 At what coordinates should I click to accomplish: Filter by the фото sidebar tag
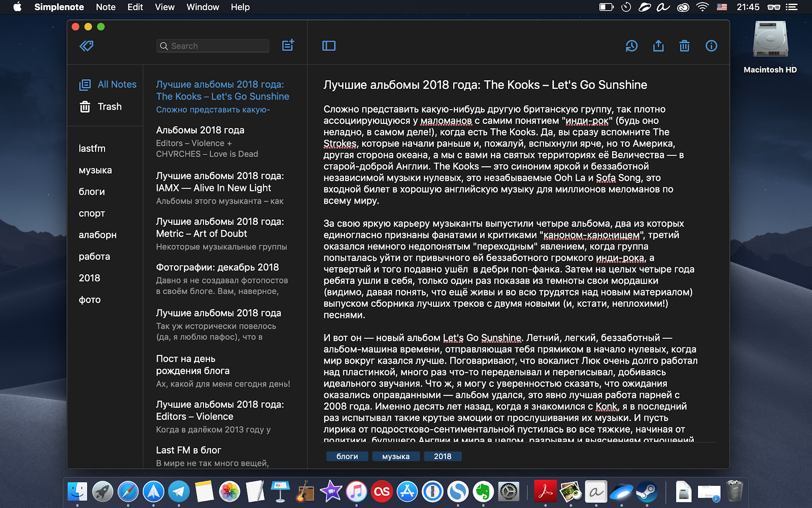pos(90,300)
